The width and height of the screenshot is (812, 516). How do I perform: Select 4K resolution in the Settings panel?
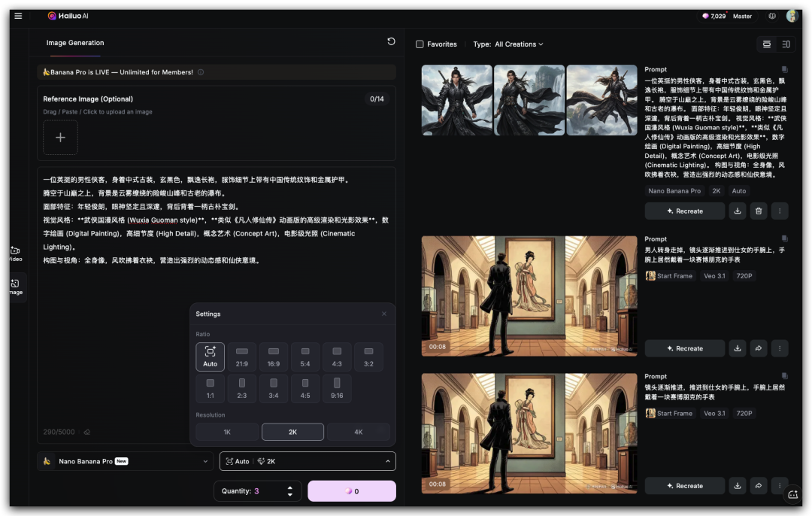(359, 432)
